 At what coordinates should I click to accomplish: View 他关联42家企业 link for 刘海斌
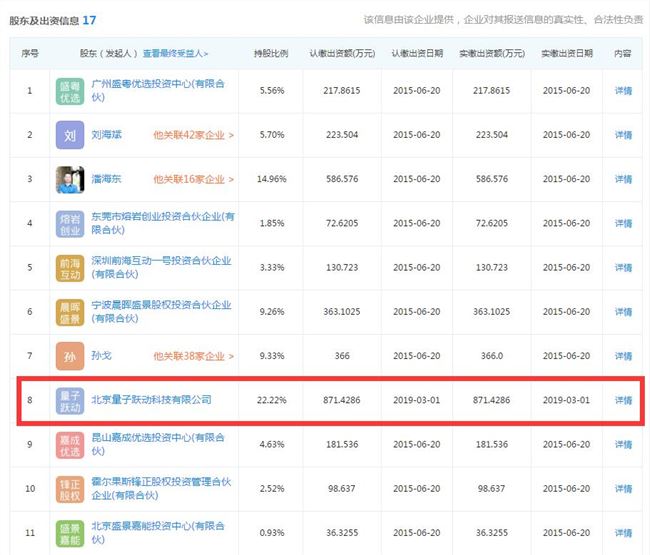tap(193, 135)
